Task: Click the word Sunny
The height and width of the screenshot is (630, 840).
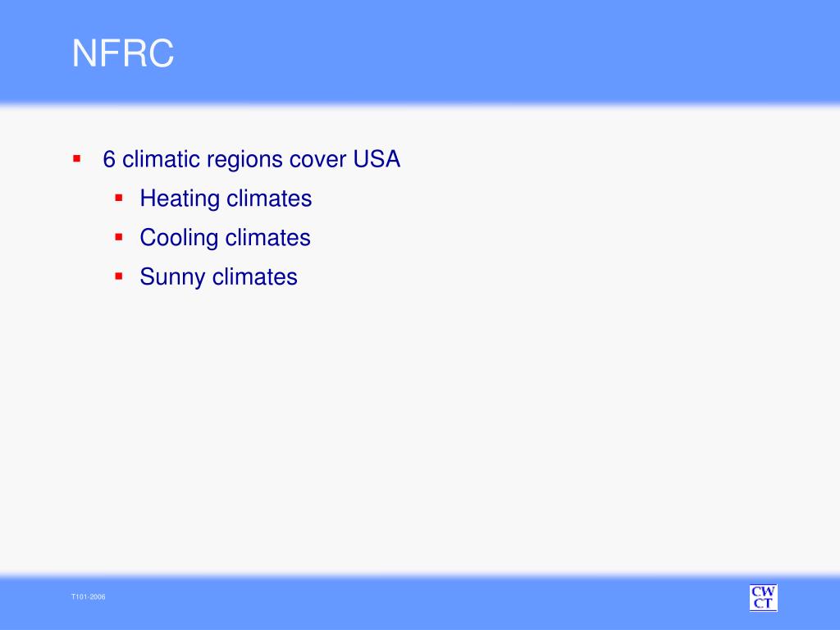Action: [x=172, y=277]
